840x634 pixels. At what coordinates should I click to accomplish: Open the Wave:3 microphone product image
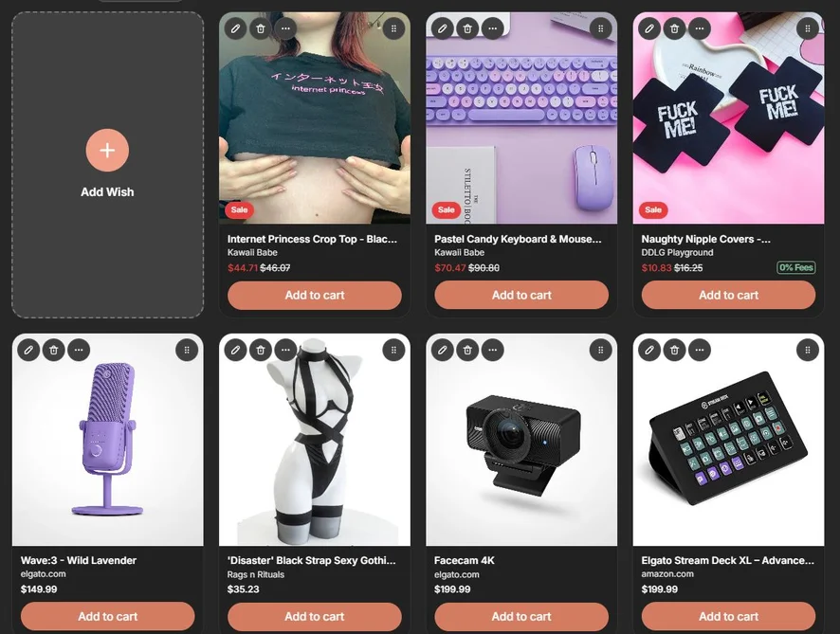pyautogui.click(x=108, y=440)
